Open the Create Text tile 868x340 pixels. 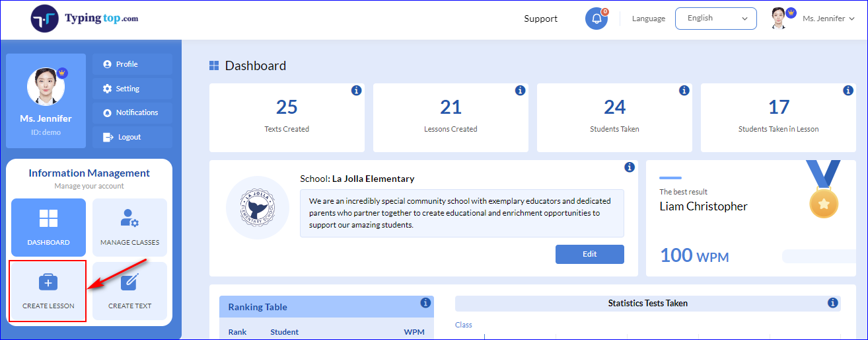click(x=129, y=291)
